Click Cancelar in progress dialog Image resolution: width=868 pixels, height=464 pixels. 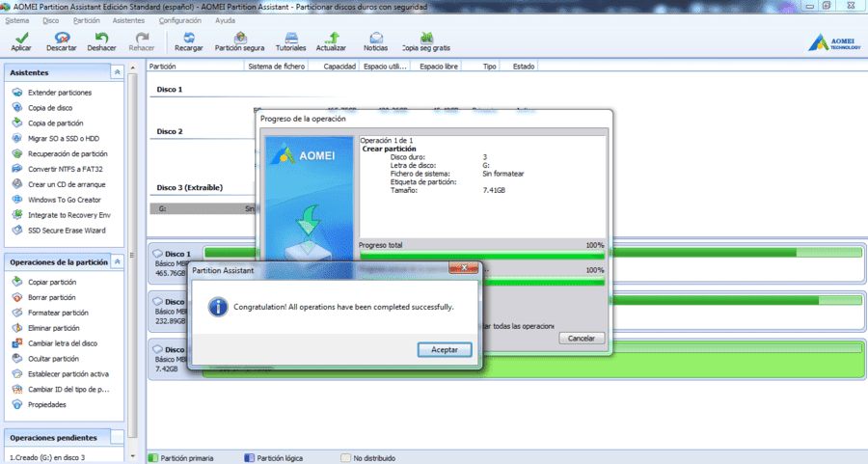(x=582, y=338)
